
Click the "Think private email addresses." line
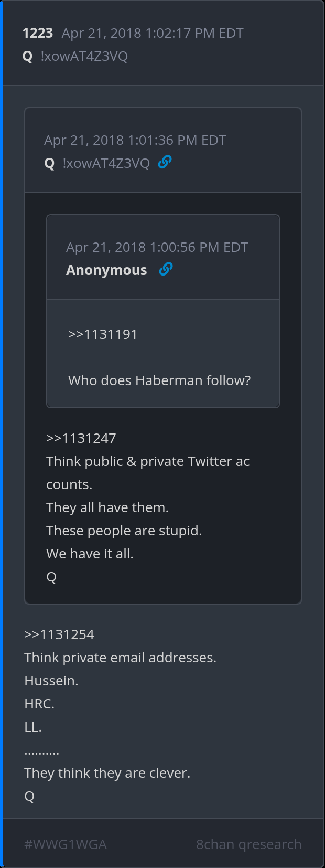(x=120, y=658)
